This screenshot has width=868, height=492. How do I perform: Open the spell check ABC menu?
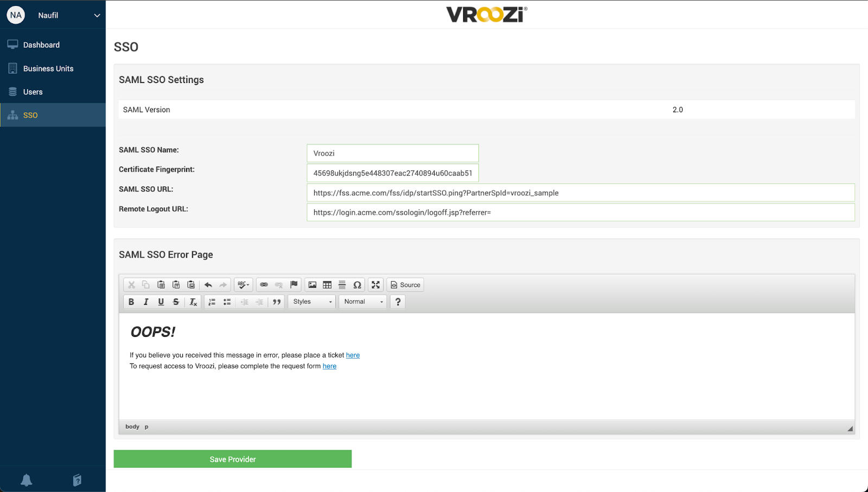tap(244, 285)
